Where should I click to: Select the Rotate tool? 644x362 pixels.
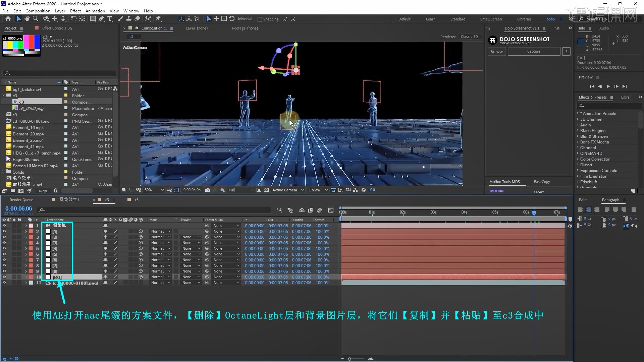(x=73, y=19)
